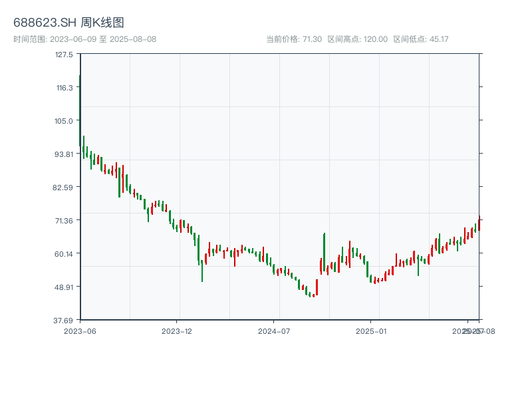The height and width of the screenshot is (399, 532).
Task: Click the 105.0 y-axis label
Action: point(64,121)
